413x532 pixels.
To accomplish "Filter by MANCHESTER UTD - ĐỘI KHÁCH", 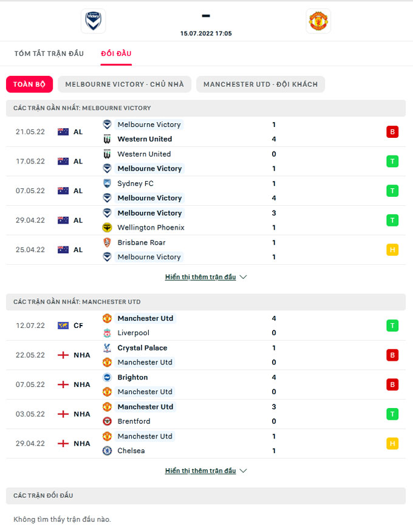I will coord(260,84).
